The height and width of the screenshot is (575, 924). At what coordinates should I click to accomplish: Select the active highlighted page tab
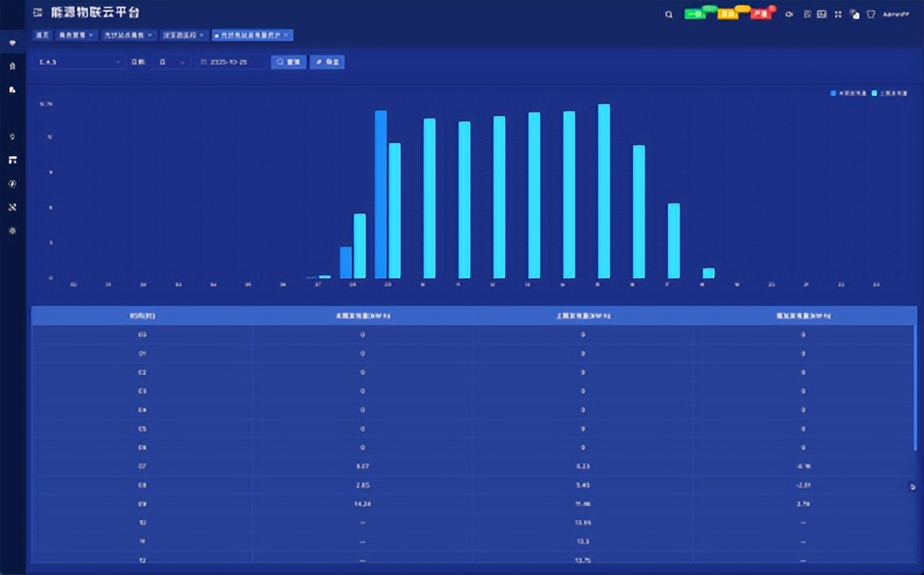pos(251,35)
